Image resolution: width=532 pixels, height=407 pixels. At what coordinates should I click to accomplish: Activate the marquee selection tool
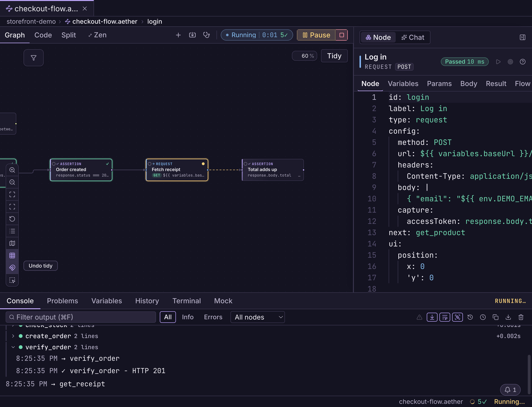pos(12,280)
